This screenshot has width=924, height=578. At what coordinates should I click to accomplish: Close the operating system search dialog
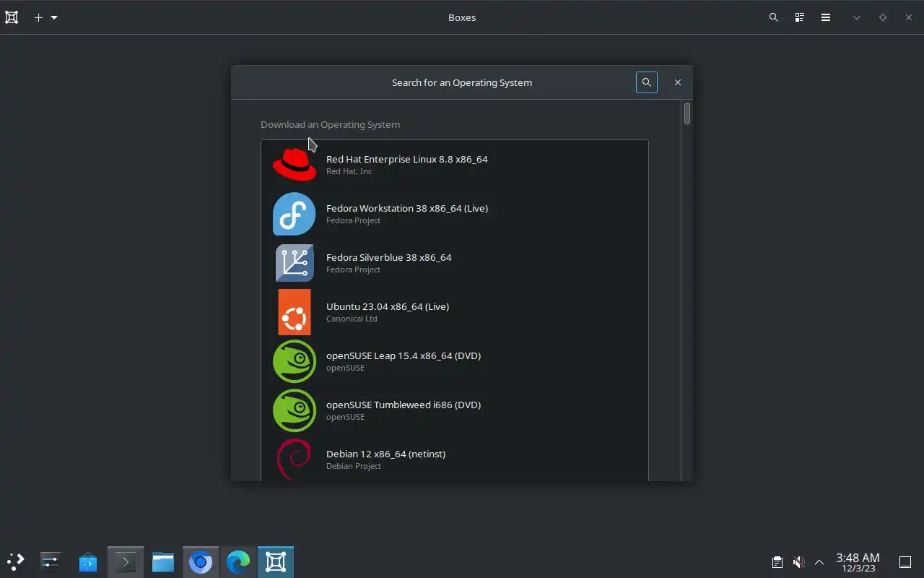click(x=677, y=82)
